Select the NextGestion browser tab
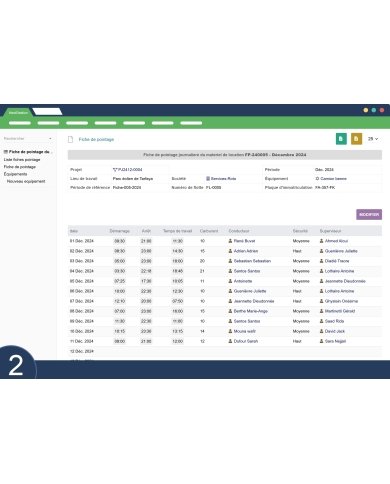Viewport: 390px width, 484px height. 18,113
